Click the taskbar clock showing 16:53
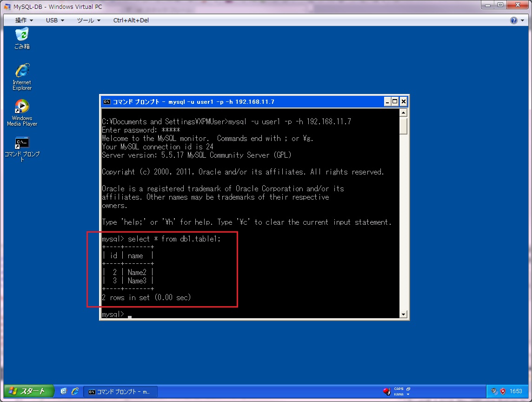Image resolution: width=532 pixels, height=402 pixels. 516,391
